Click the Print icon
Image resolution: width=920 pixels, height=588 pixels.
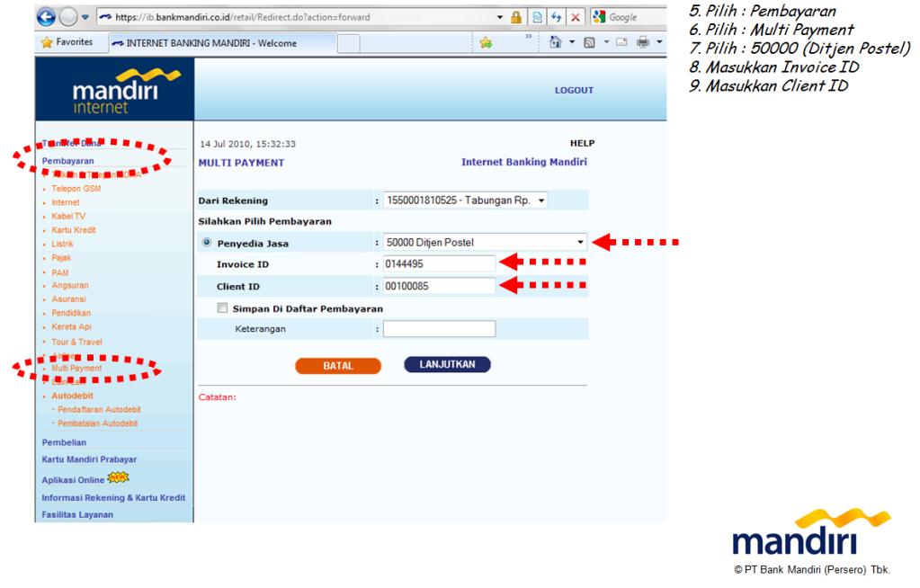pos(643,42)
